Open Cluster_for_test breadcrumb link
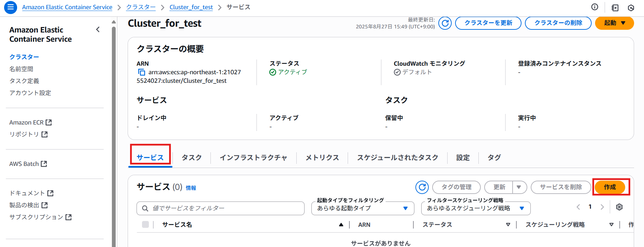Image resolution: width=644 pixels, height=247 pixels. coord(191,7)
